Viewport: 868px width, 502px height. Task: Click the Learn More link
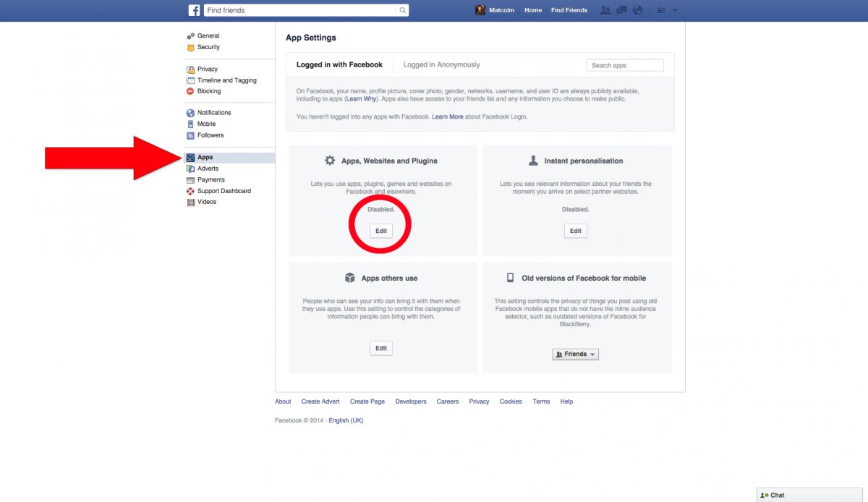click(447, 116)
